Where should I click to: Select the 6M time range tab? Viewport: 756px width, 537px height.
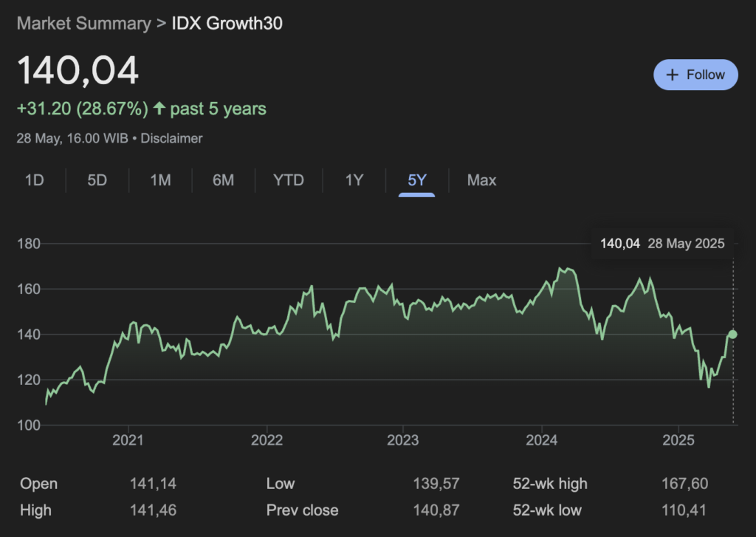click(223, 180)
